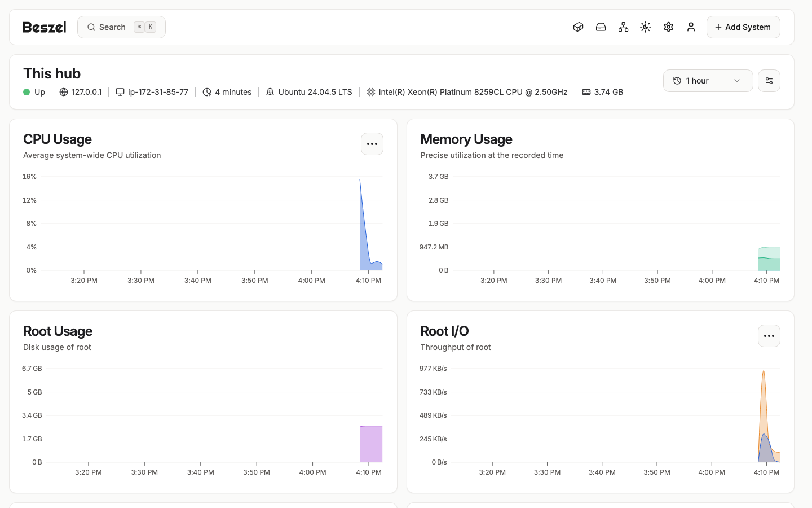Click the chart filter sliders button
Viewport: 812px width, 508px height.
coord(769,81)
